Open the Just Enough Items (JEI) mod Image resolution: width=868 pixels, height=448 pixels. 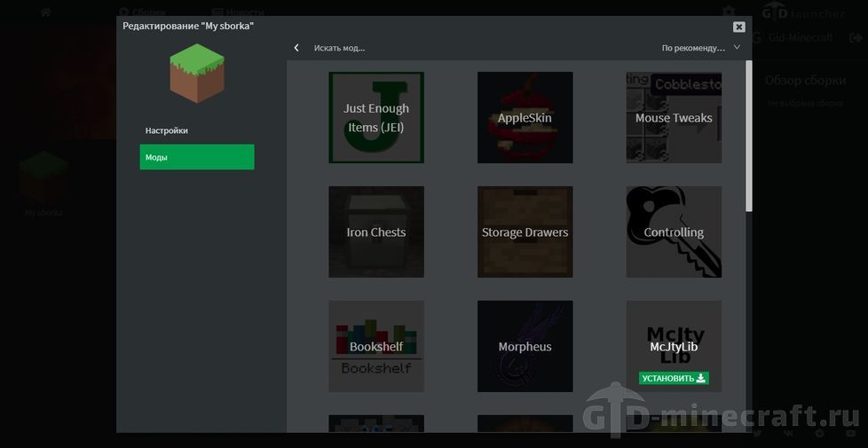pyautogui.click(x=376, y=117)
